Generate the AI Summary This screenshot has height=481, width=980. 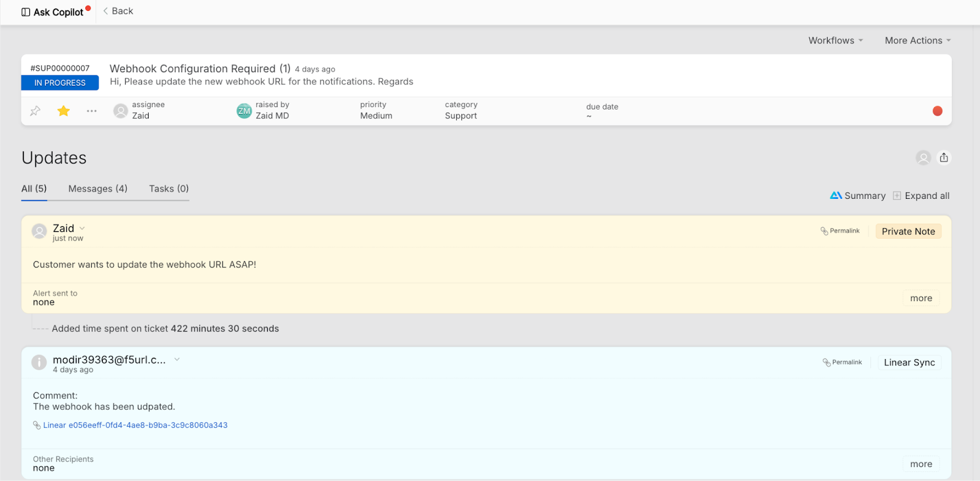pos(858,196)
